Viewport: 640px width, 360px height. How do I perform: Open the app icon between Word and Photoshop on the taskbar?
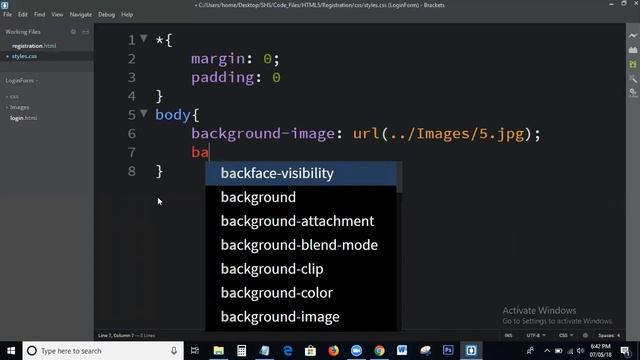[x=425, y=351]
